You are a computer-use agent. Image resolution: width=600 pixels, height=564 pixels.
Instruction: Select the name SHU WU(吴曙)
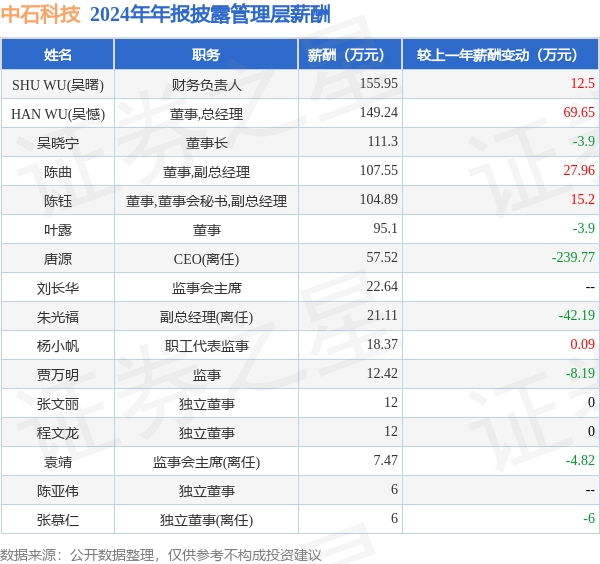pyautogui.click(x=58, y=85)
